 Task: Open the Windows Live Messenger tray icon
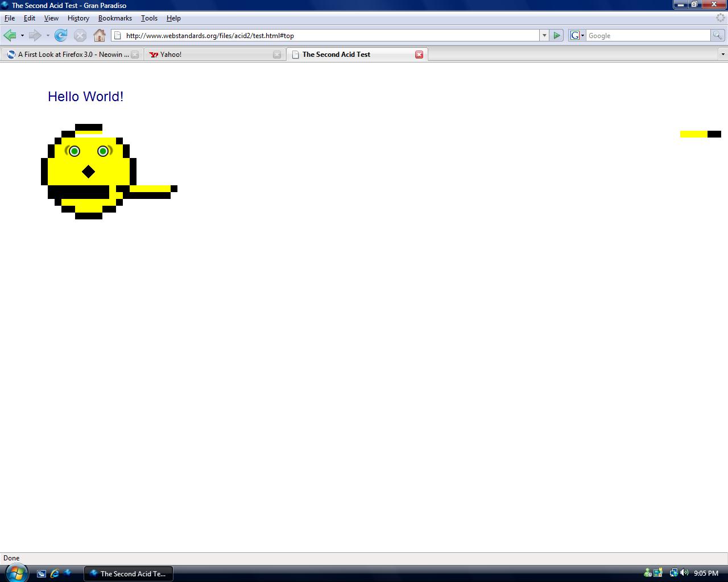click(x=648, y=573)
